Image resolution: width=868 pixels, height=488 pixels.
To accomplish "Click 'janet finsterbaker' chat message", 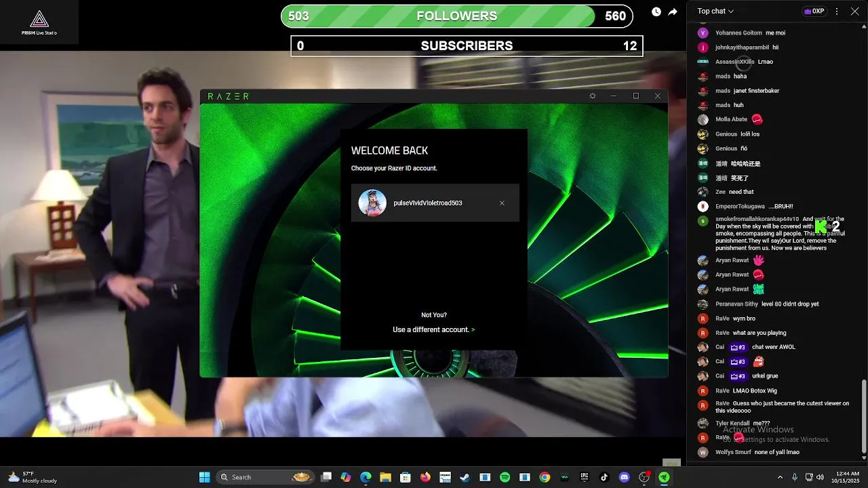I will [756, 90].
